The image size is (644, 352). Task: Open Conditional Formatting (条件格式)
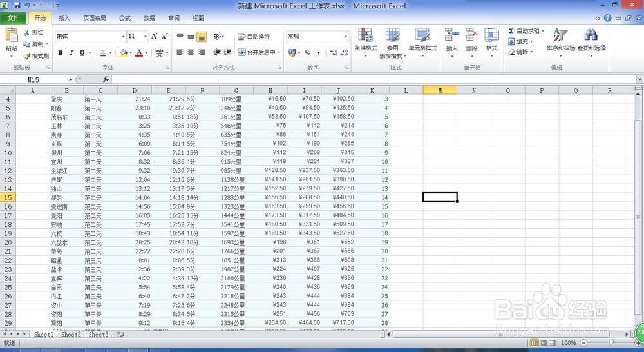coord(366,43)
